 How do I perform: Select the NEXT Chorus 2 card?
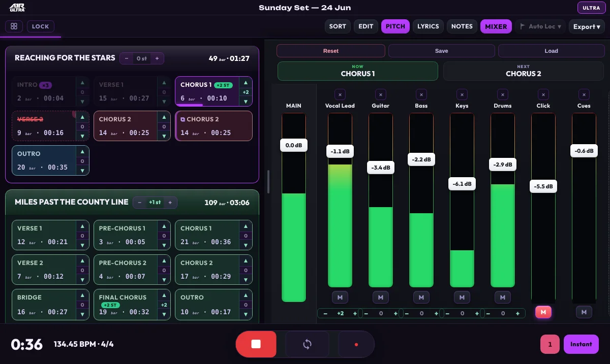[x=524, y=71]
